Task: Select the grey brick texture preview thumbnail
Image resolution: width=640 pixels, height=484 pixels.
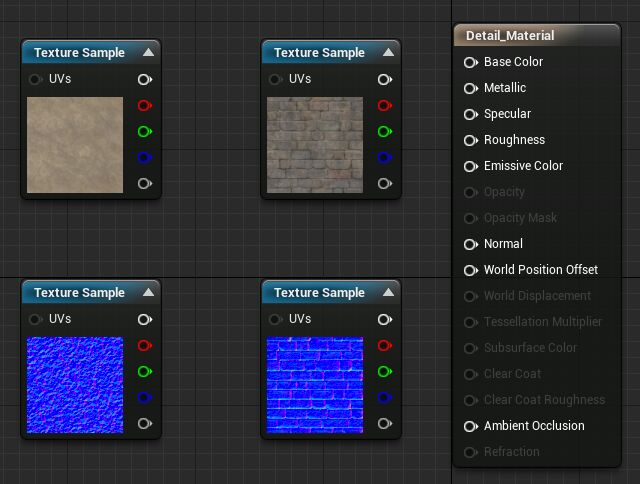Action: (x=315, y=145)
